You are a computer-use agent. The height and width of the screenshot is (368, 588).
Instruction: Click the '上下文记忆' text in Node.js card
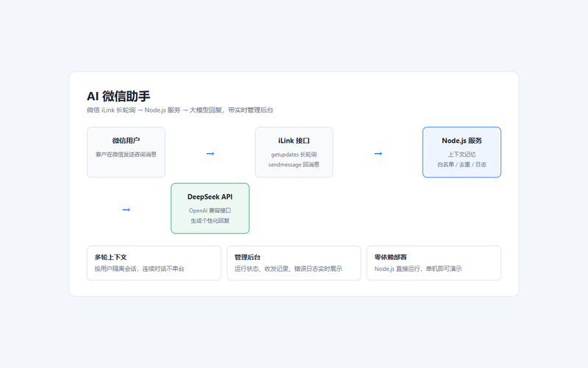tap(462, 155)
